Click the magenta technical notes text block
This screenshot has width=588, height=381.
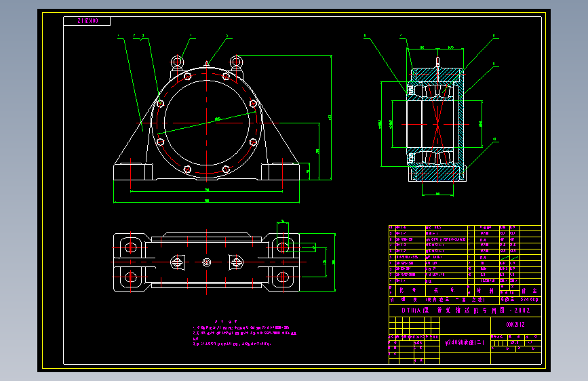(245, 333)
